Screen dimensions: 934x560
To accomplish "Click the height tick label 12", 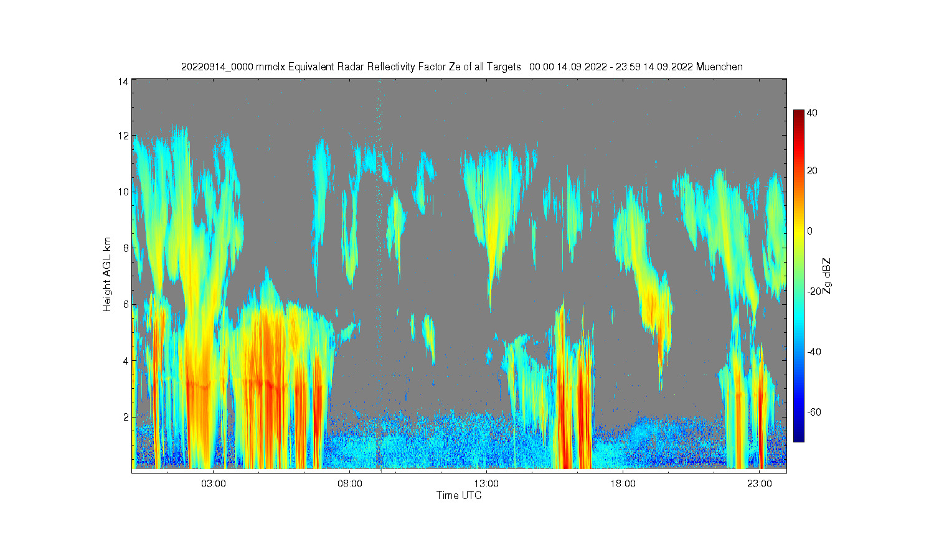I will (123, 136).
